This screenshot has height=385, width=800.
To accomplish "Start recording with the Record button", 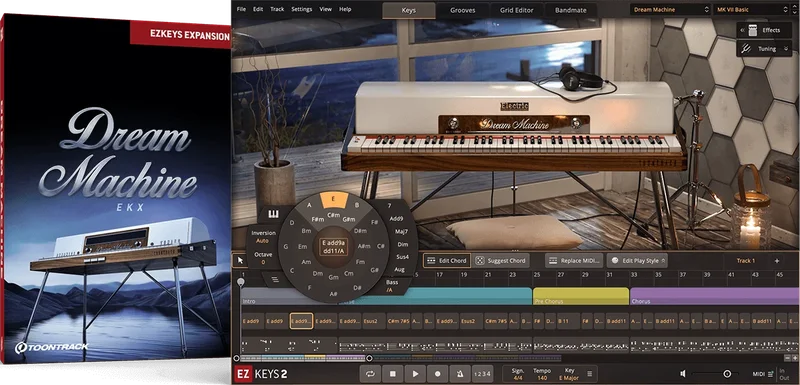I will click(x=438, y=374).
